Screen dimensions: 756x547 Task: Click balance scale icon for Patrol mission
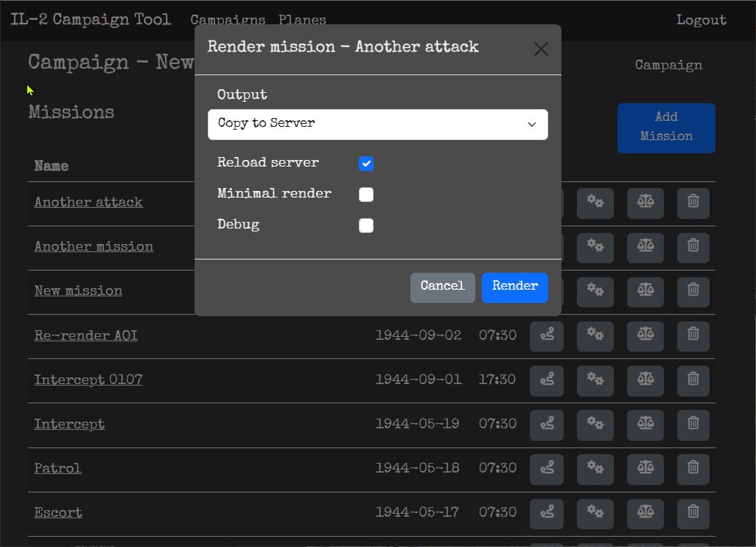[x=645, y=468]
